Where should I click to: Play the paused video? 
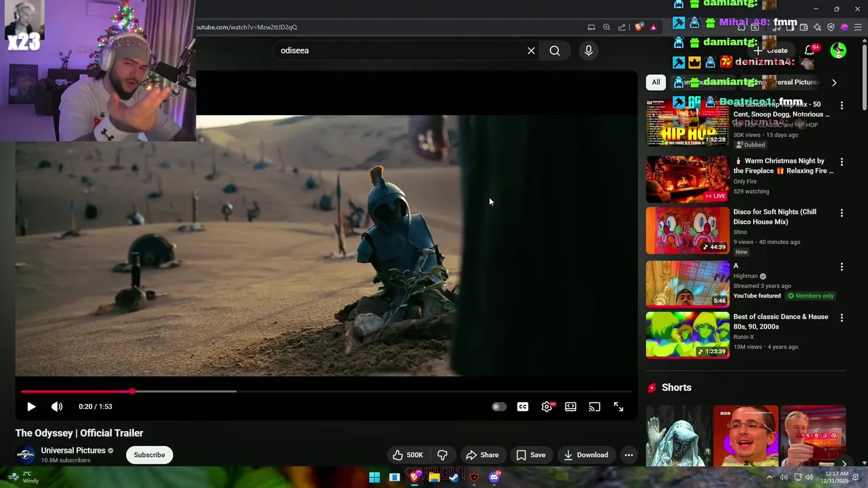pos(31,407)
